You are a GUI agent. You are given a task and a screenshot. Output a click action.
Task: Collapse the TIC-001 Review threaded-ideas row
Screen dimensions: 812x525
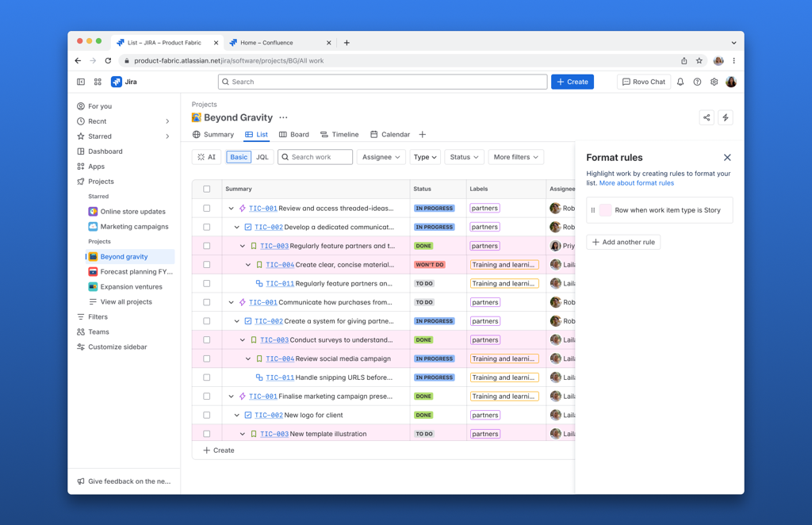(230, 208)
